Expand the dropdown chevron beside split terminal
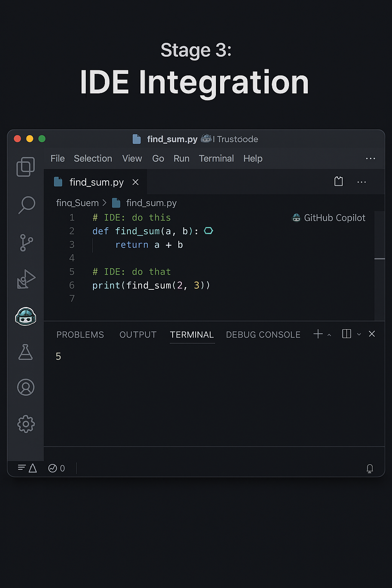Screen dimensions: 392x588 tap(359, 335)
